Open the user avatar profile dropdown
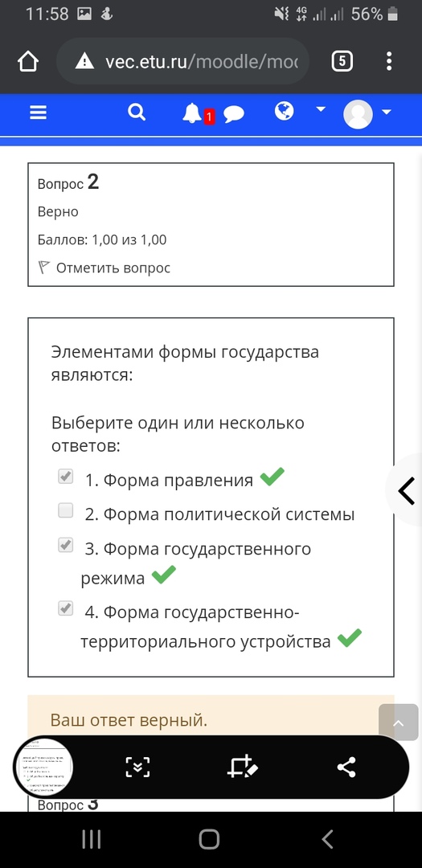This screenshot has height=868, width=422. point(367,115)
